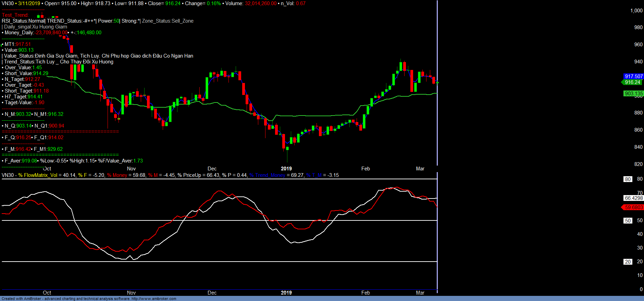Click Feb label on price chart axis
The width and height of the screenshot is (644, 301).
[366, 169]
